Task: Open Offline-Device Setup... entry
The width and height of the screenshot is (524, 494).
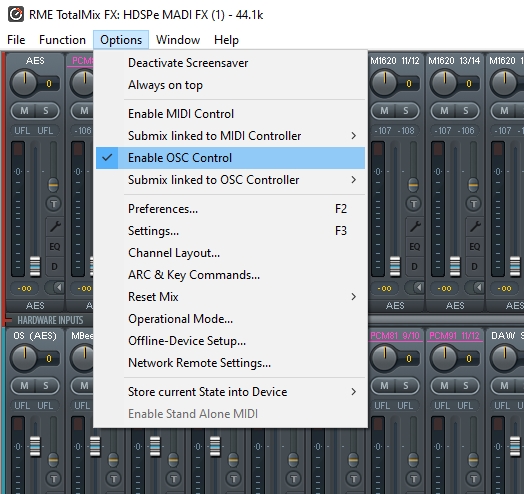Action: (x=230, y=341)
